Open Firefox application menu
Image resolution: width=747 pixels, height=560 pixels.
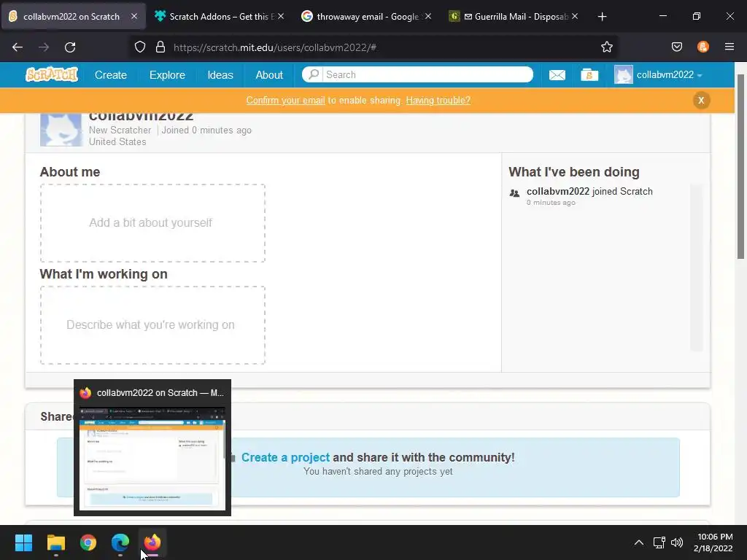point(729,47)
